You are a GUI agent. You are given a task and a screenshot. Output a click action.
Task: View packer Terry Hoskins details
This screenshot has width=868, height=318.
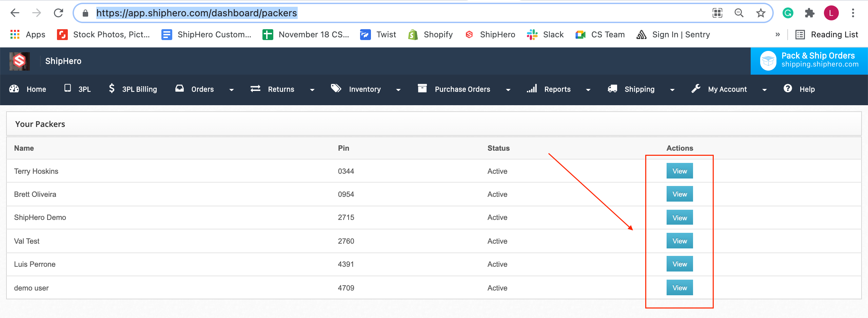pos(679,171)
